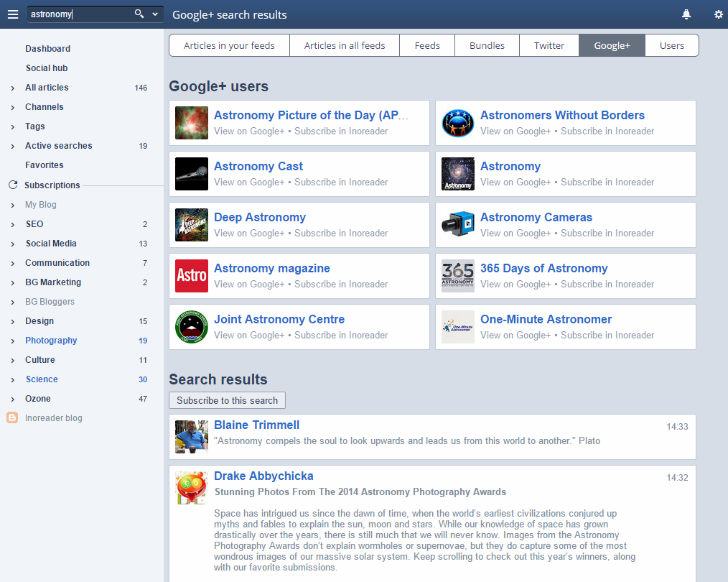Open Favorites in the sidebar
This screenshot has width=728, height=582.
click(x=45, y=165)
